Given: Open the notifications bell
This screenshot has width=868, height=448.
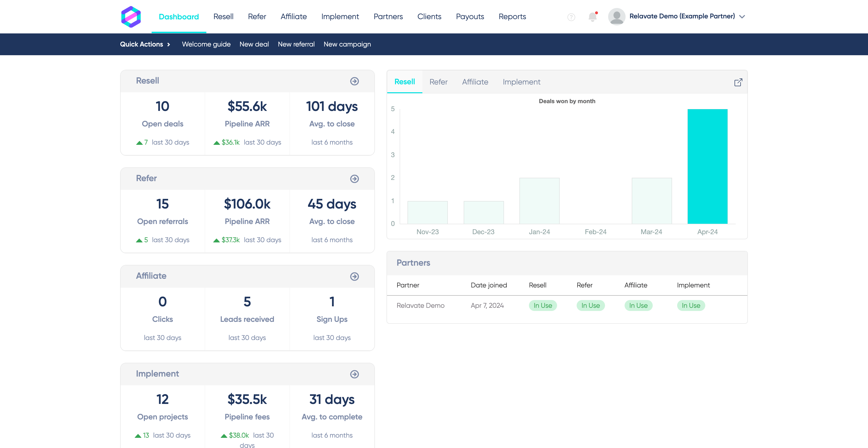Looking at the screenshot, I should tap(592, 16).
